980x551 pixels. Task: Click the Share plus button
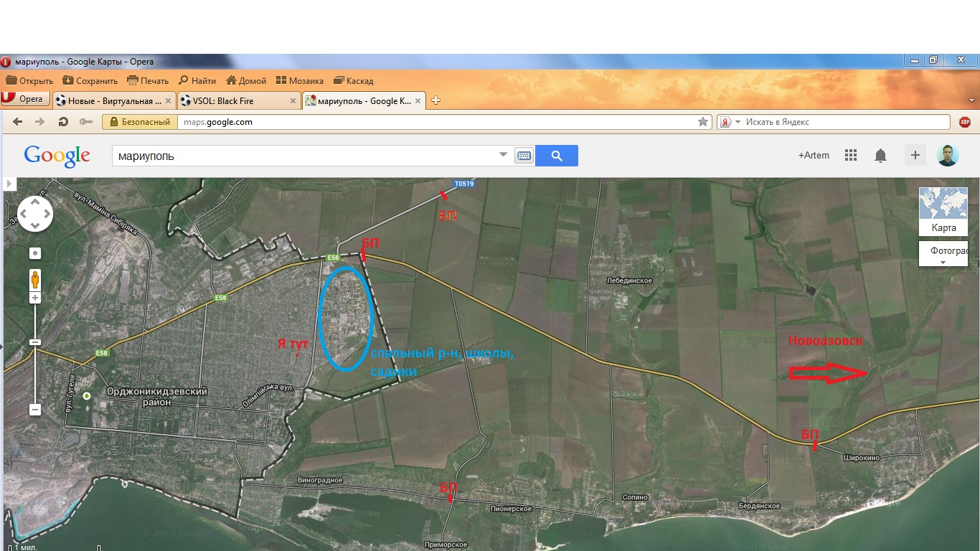(x=915, y=155)
